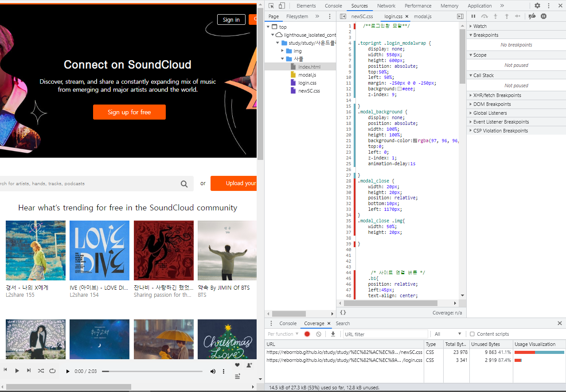
Task: Open the modal.js editor tab
Action: 423,16
